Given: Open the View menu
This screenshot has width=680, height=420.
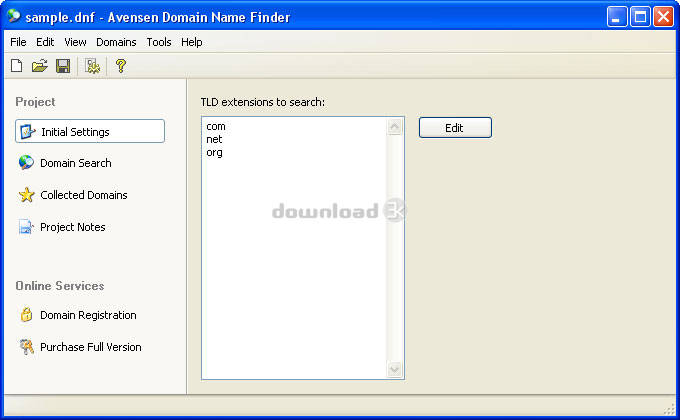Looking at the screenshot, I should pos(75,42).
